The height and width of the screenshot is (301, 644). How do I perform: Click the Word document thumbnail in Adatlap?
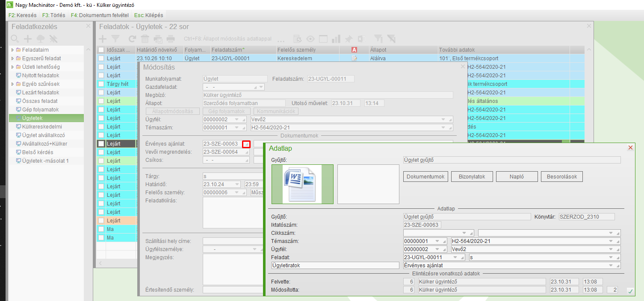pyautogui.click(x=302, y=184)
